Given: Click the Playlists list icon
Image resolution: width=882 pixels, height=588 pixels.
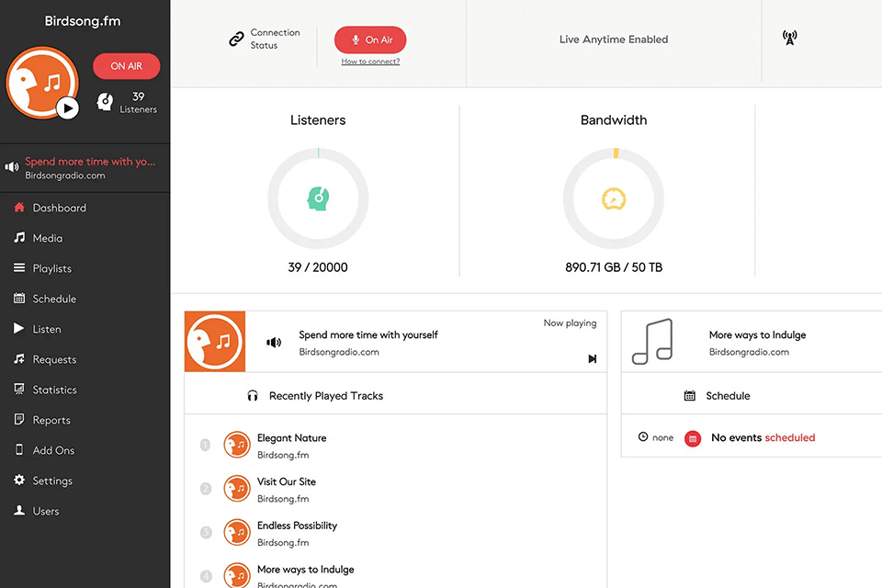Looking at the screenshot, I should click(19, 268).
